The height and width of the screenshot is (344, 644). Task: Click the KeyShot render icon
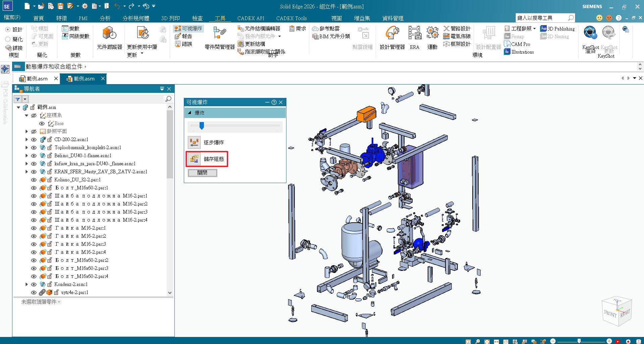590,33
